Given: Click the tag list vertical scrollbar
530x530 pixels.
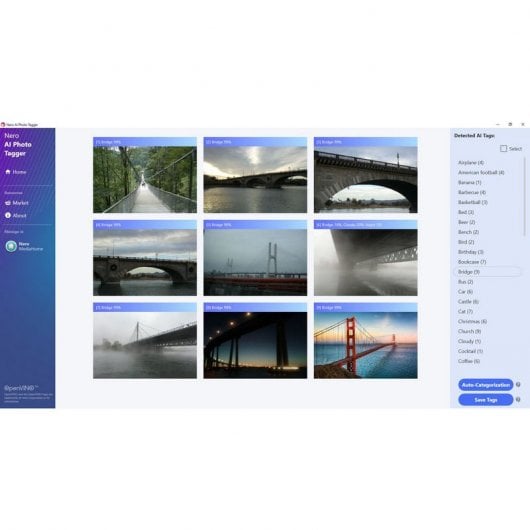Looking at the screenshot, I should (x=524, y=196).
